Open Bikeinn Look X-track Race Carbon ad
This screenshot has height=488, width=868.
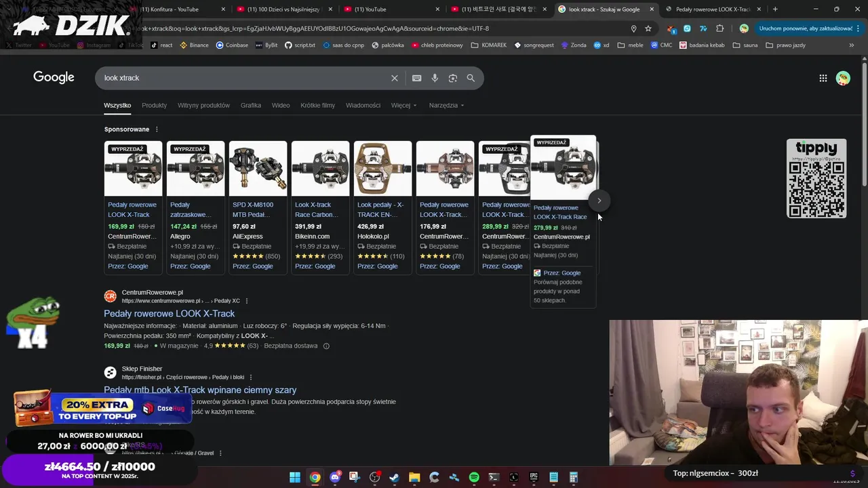tap(320, 207)
